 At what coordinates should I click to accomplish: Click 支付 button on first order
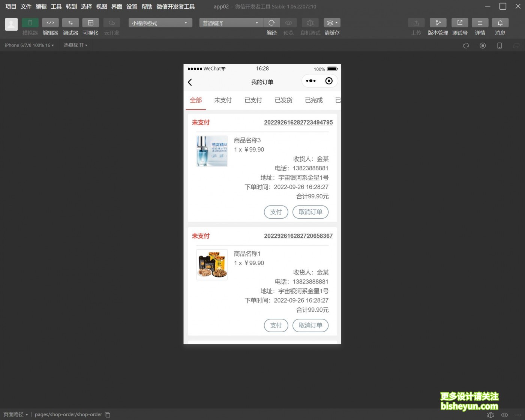pyautogui.click(x=276, y=212)
